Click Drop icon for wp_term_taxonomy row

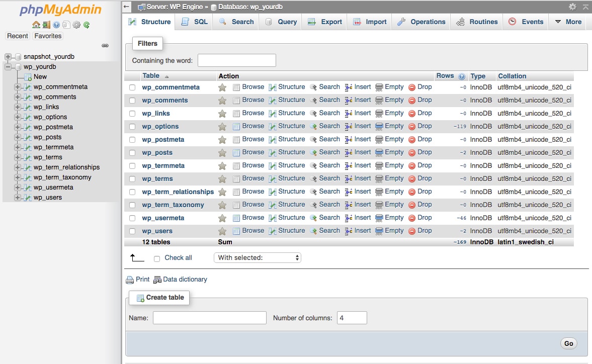tap(412, 205)
